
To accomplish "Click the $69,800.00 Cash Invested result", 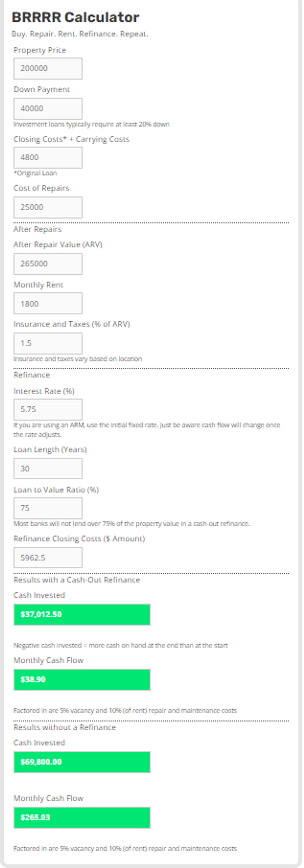I will (82, 762).
